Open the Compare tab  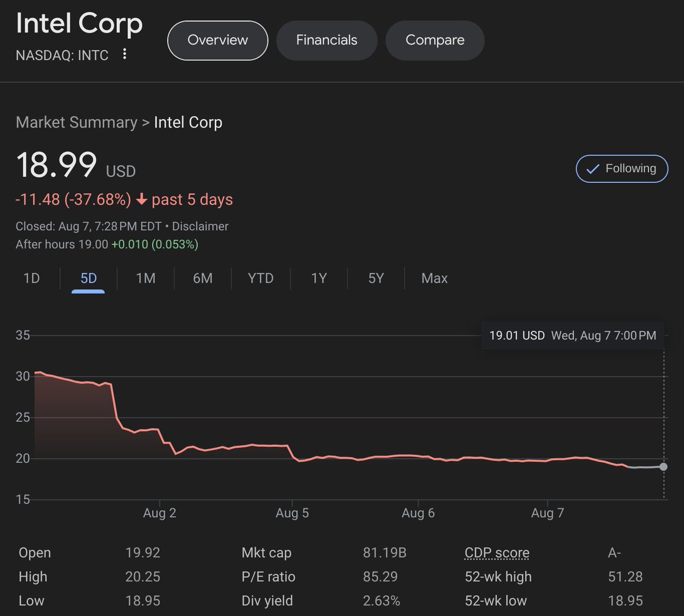(x=435, y=40)
